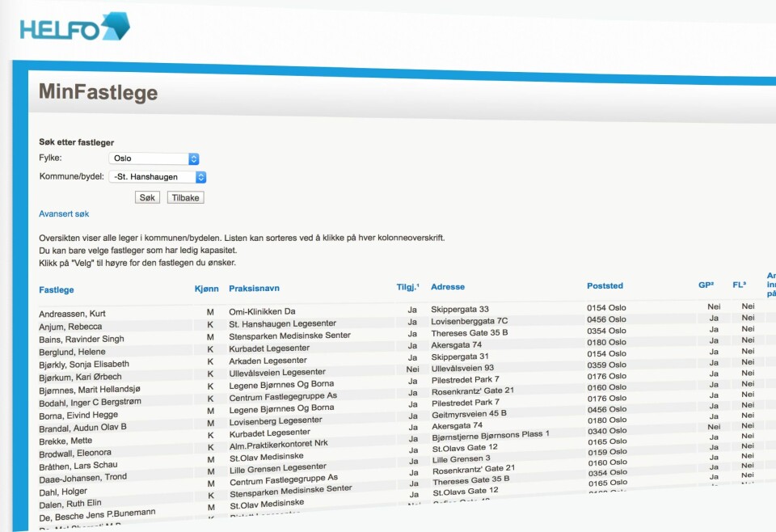This screenshot has width=776, height=532.
Task: Click the address Lille Grensen 3
Action: pos(462,458)
